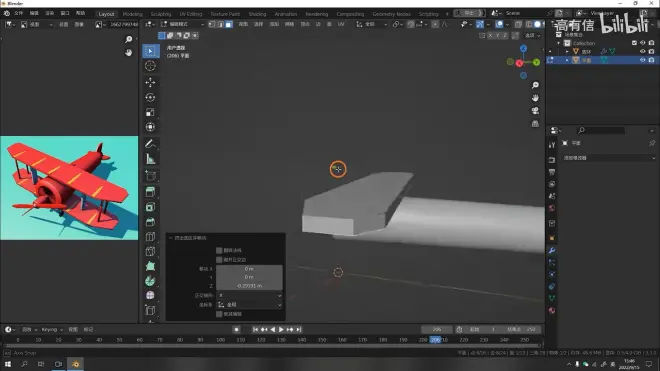
Task: Enable edge select mode
Action: (x=220, y=25)
